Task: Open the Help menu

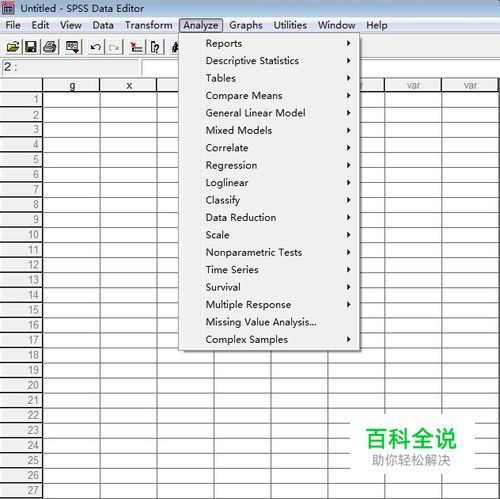Action: [377, 25]
